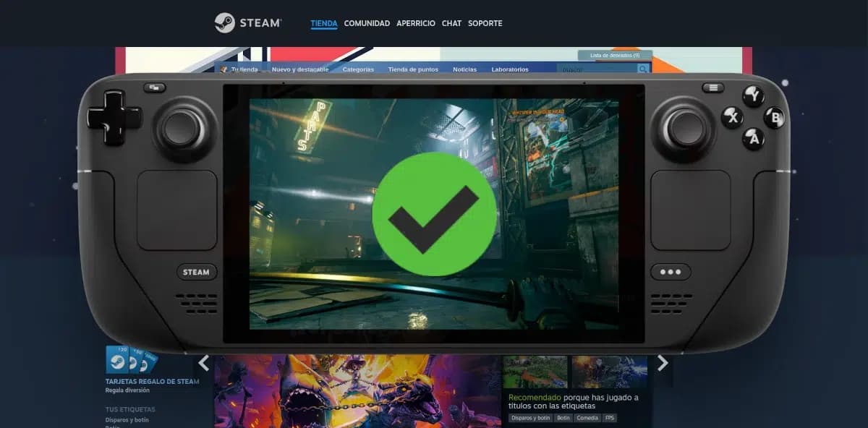Click the next carousel arrow
The width and height of the screenshot is (868, 428).
click(x=663, y=363)
